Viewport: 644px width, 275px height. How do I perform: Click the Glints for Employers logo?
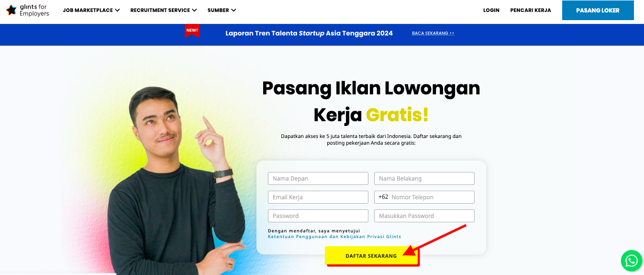coord(28,10)
